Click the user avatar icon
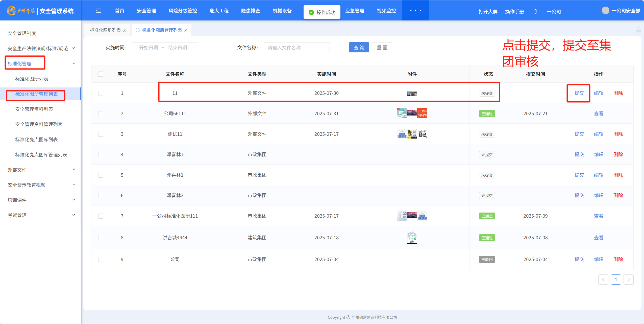This screenshot has height=324, width=644. coord(605,11)
